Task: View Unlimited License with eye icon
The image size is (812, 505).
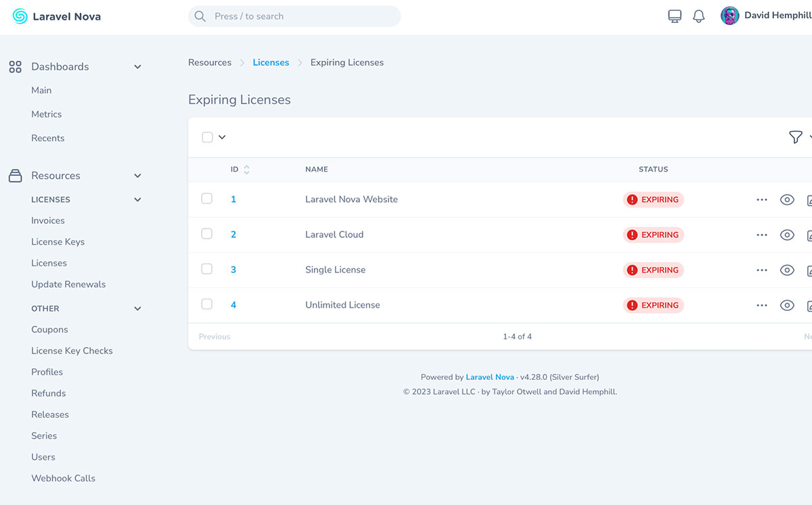Action: tap(786, 305)
